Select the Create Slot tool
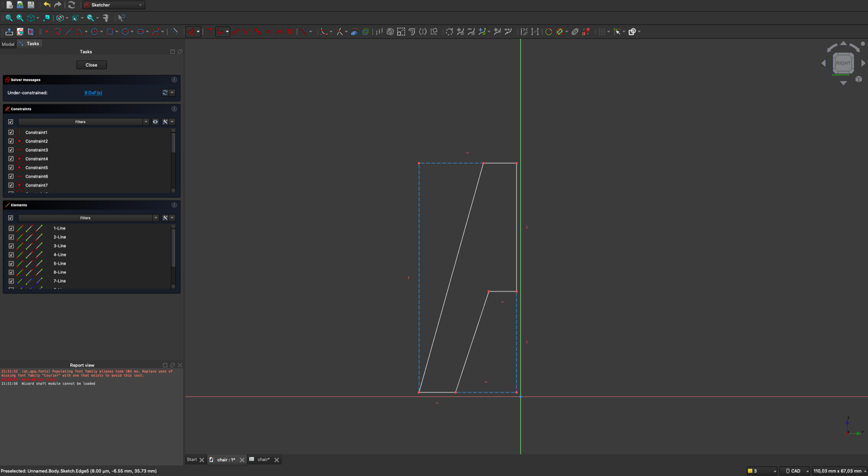 click(140, 31)
